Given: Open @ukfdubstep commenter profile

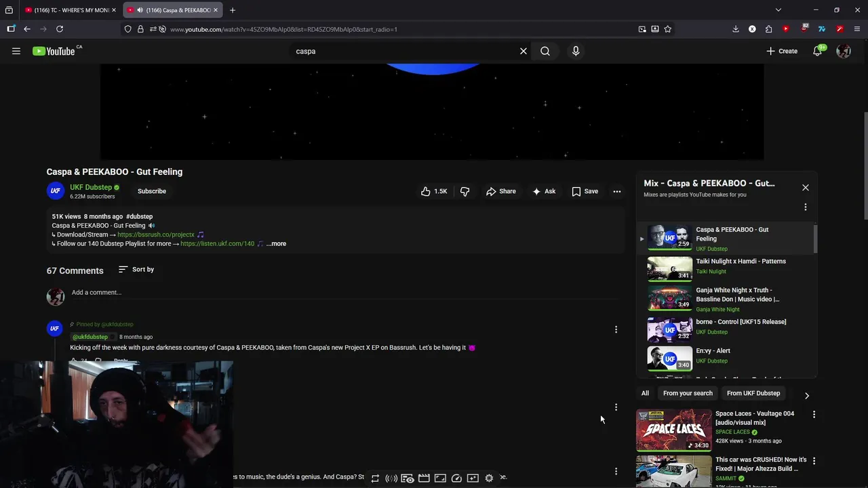Looking at the screenshot, I should coord(90,337).
